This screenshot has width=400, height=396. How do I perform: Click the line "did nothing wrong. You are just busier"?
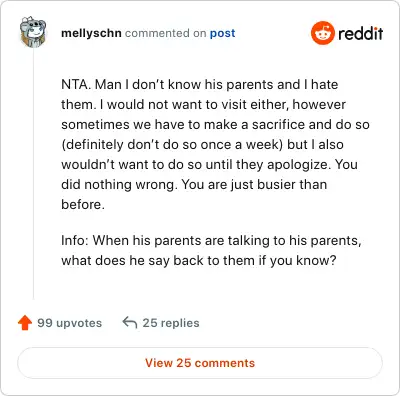tap(194, 184)
